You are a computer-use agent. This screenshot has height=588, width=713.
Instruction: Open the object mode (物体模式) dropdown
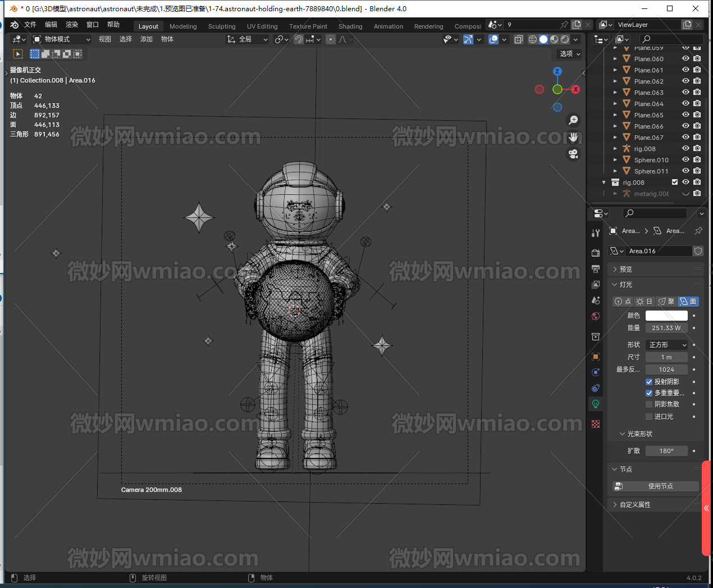(x=61, y=39)
